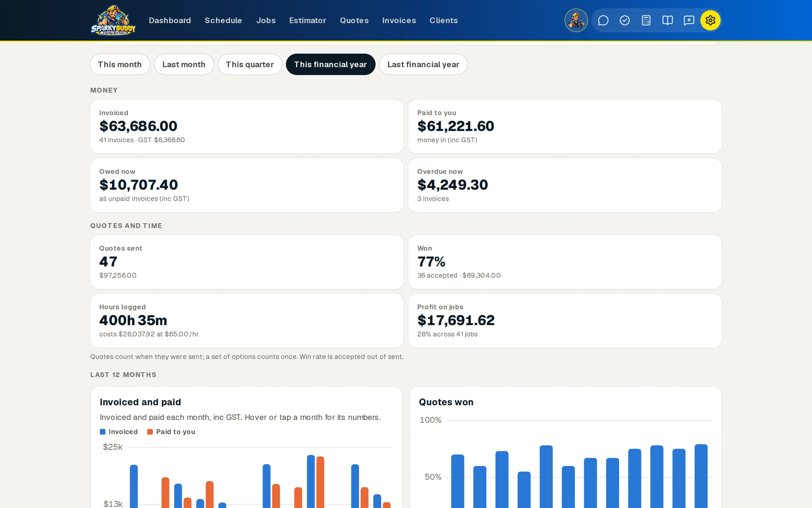Open the calculator icon
Image resolution: width=812 pixels, height=508 pixels.
click(646, 20)
